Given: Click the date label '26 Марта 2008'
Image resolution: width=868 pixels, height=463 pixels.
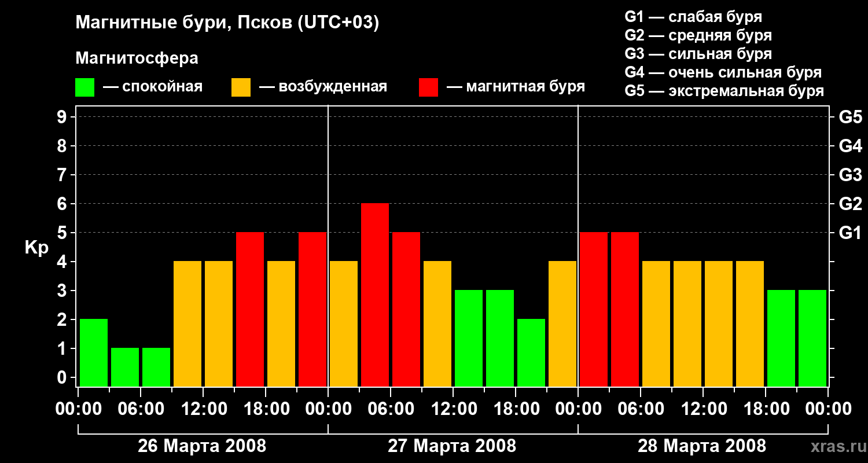Looking at the screenshot, I should tap(202, 446).
